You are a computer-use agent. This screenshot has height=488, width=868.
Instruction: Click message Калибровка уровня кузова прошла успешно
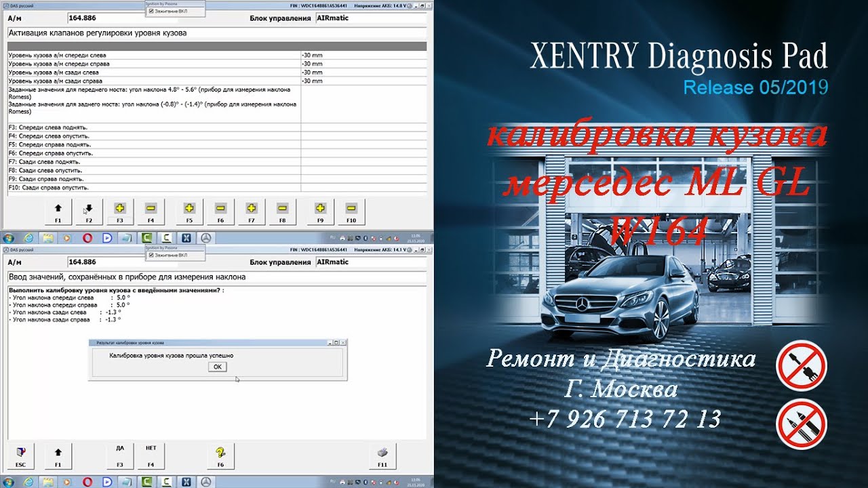pos(171,355)
